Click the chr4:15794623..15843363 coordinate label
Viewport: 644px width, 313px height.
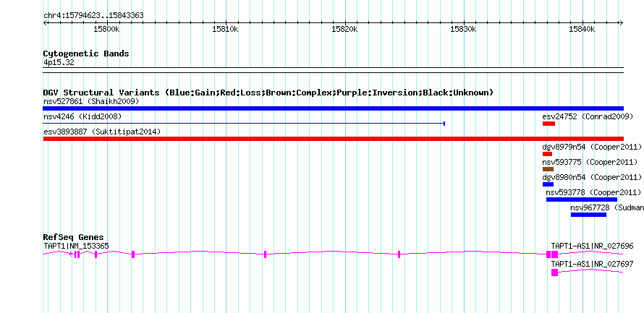[93, 16]
